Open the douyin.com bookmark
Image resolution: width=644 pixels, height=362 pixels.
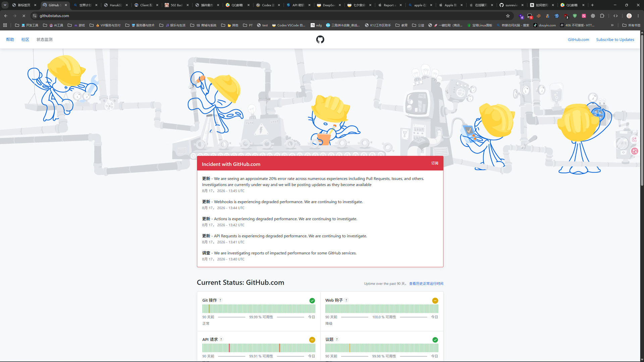545,25
